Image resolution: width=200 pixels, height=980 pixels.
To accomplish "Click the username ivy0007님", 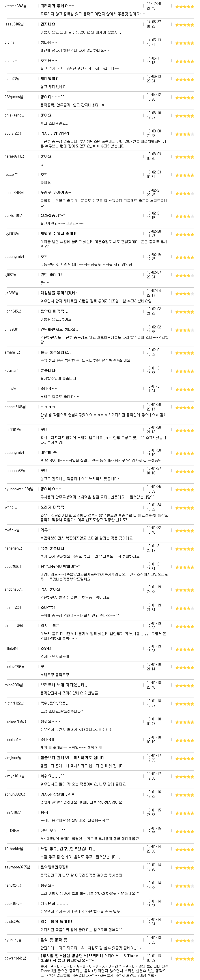I will pyautogui.click(x=12, y=234).
